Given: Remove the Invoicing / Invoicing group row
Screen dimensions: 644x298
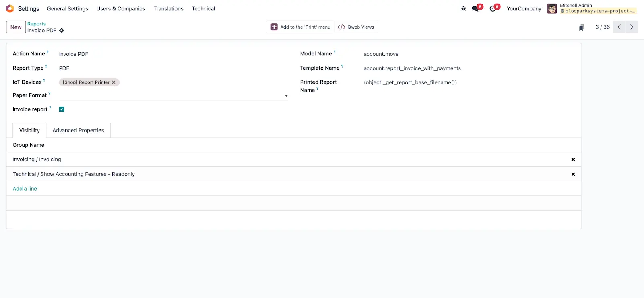Looking at the screenshot, I should [x=573, y=160].
